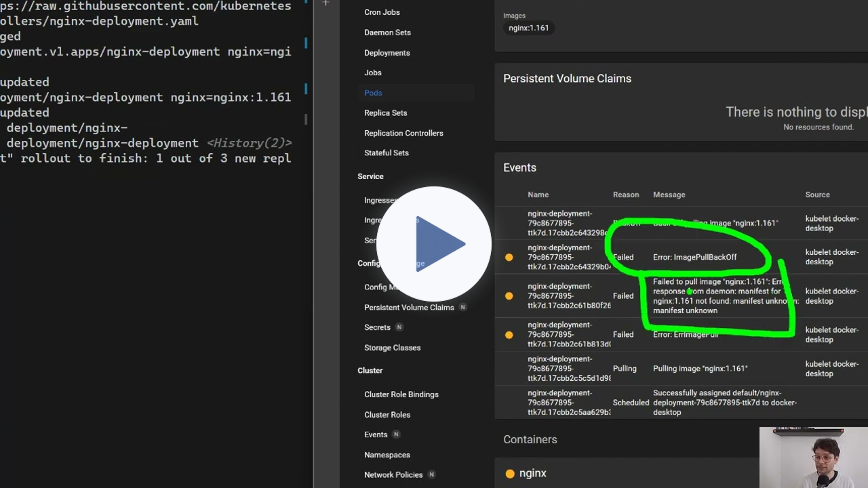Play the video with the center play button
The image size is (868, 488).
tap(434, 244)
